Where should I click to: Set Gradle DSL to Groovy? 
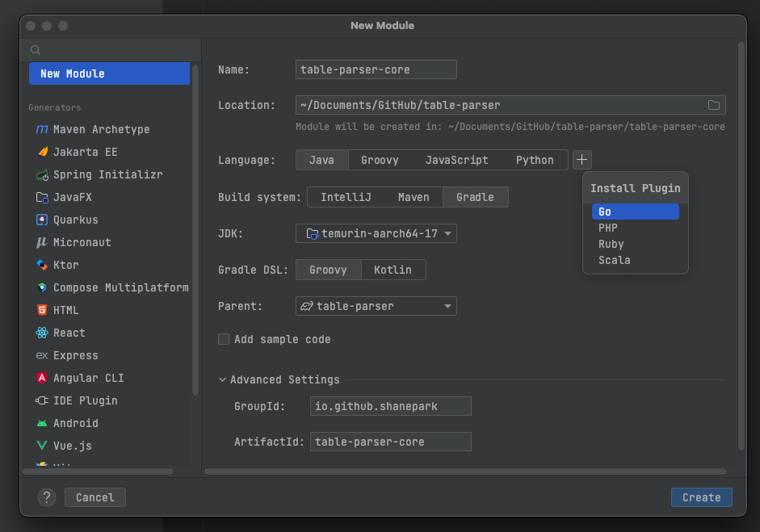tap(328, 270)
